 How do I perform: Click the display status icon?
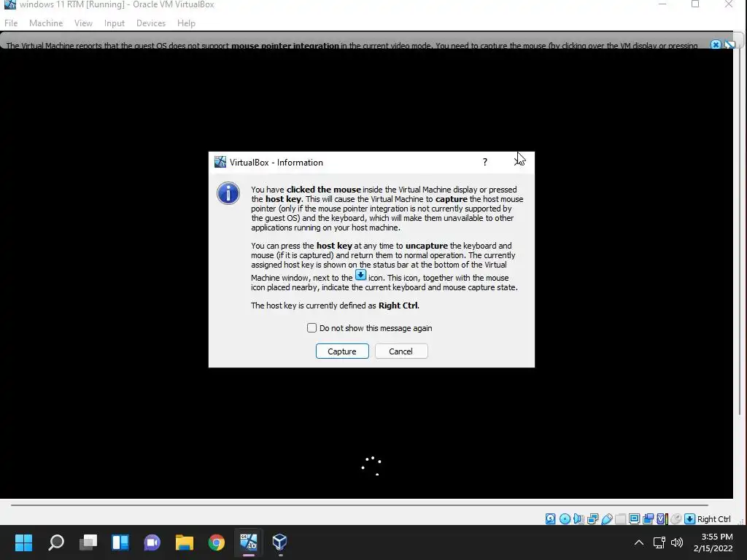pos(634,519)
